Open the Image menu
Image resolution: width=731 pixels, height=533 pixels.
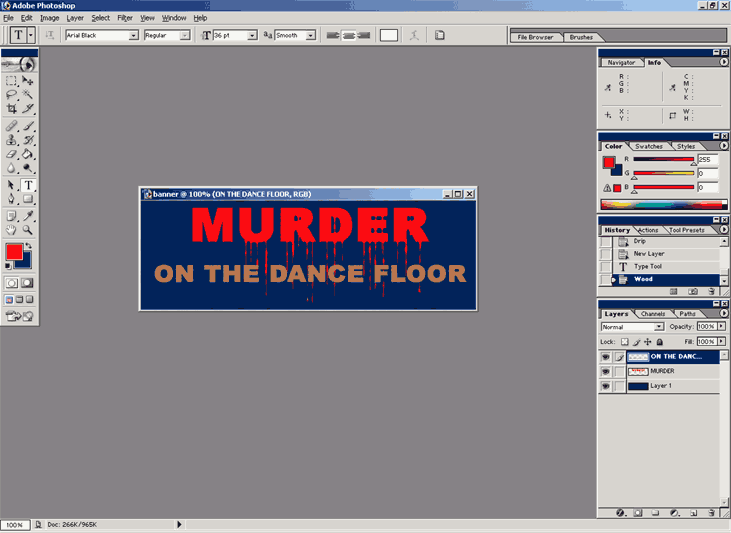pyautogui.click(x=49, y=18)
